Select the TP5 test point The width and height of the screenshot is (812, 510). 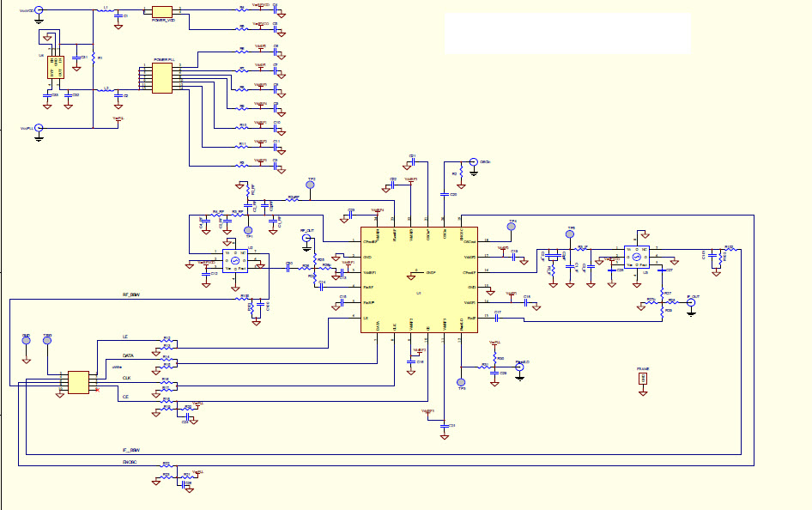click(x=570, y=235)
